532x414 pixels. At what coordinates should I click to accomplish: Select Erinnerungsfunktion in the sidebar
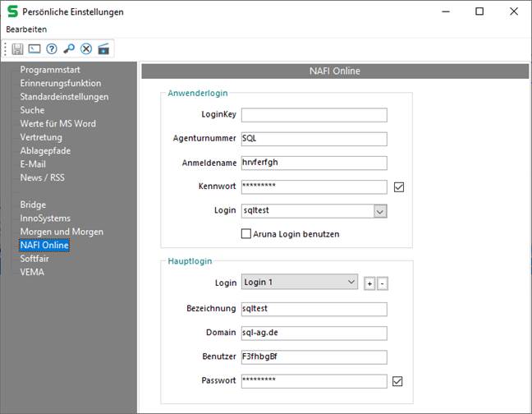click(61, 84)
